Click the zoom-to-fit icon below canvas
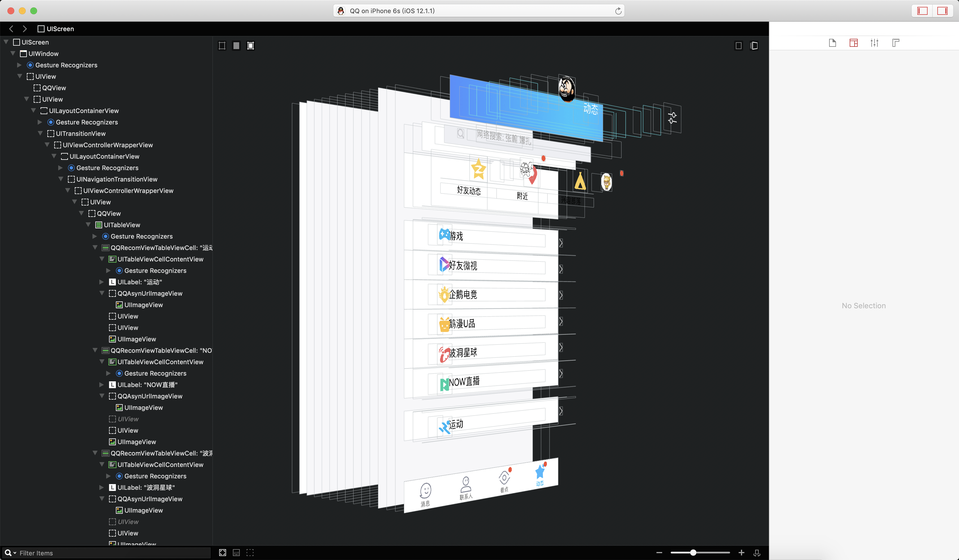Viewport: 959px width, 560px height. point(223,553)
